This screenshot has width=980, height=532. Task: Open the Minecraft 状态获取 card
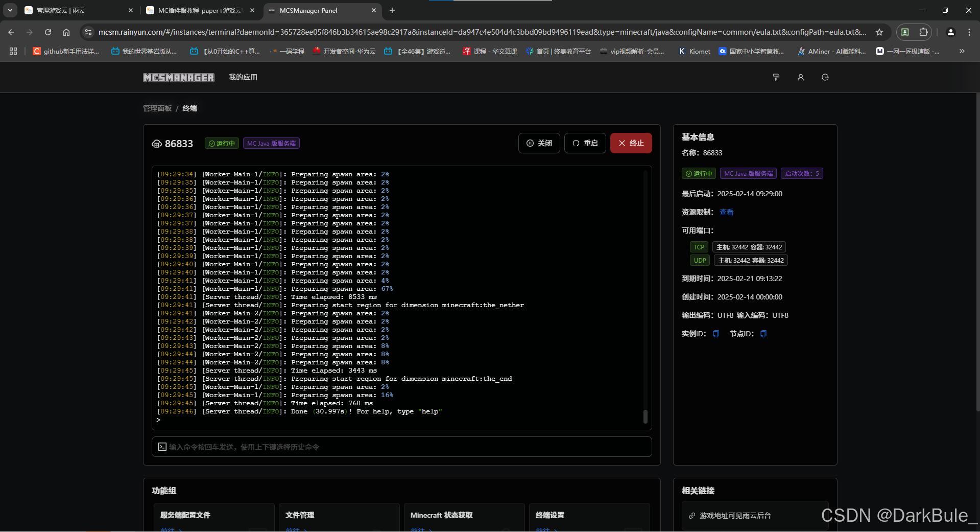point(464,517)
